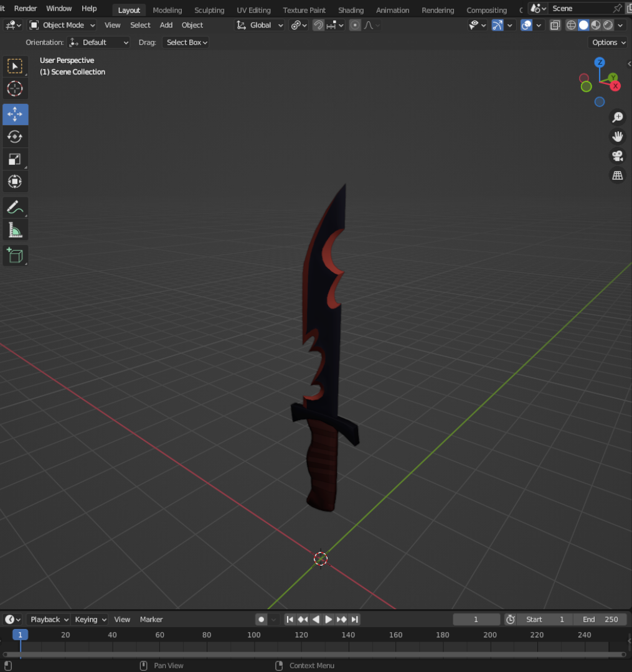Toggle proportional editing
Screen dimensions: 632x672
coord(355,26)
